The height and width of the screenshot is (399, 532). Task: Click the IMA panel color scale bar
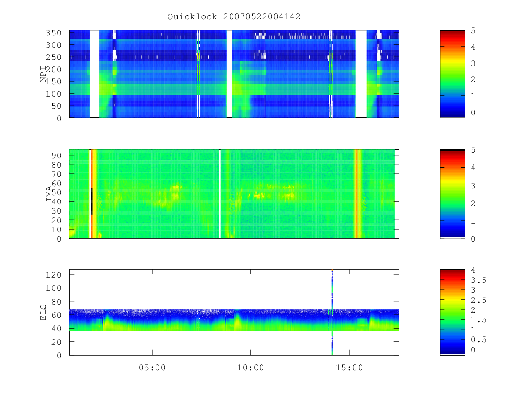(x=452, y=194)
